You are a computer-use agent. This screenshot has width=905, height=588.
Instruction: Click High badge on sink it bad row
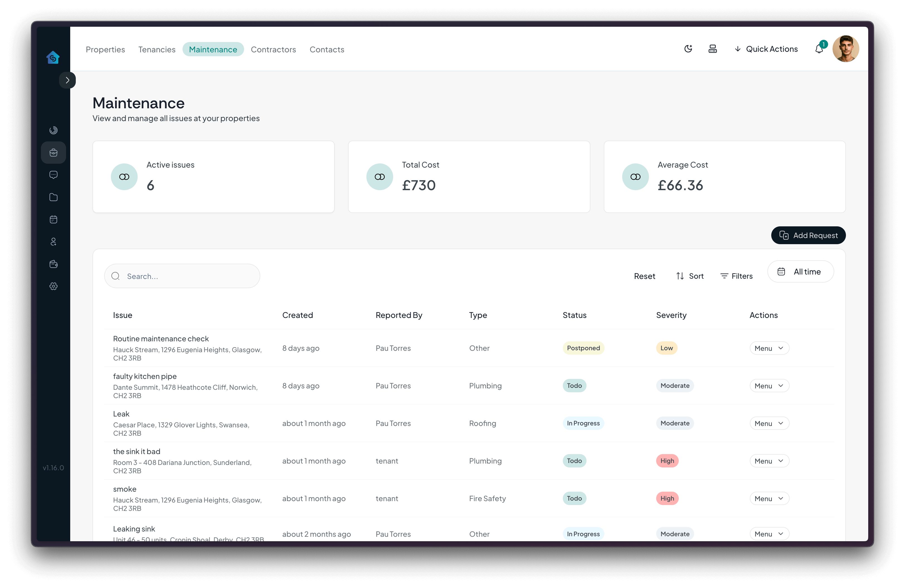667,461
